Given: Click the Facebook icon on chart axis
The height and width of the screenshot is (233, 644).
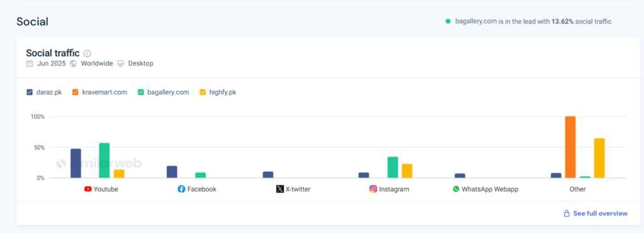Looking at the screenshot, I should pyautogui.click(x=182, y=189).
